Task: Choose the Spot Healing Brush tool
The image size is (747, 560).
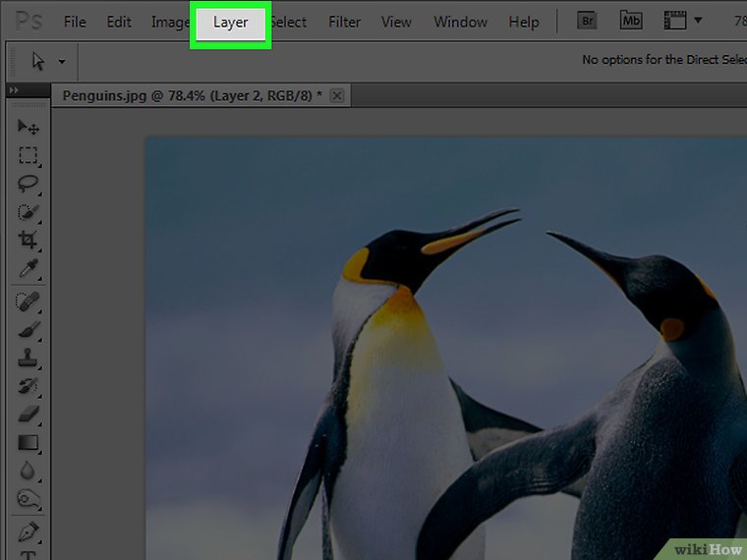Action: point(28,302)
